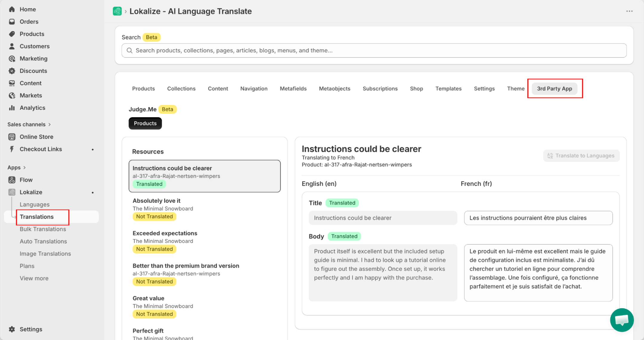644x340 pixels.
Task: Open Analytics in sidebar
Action: (x=32, y=108)
